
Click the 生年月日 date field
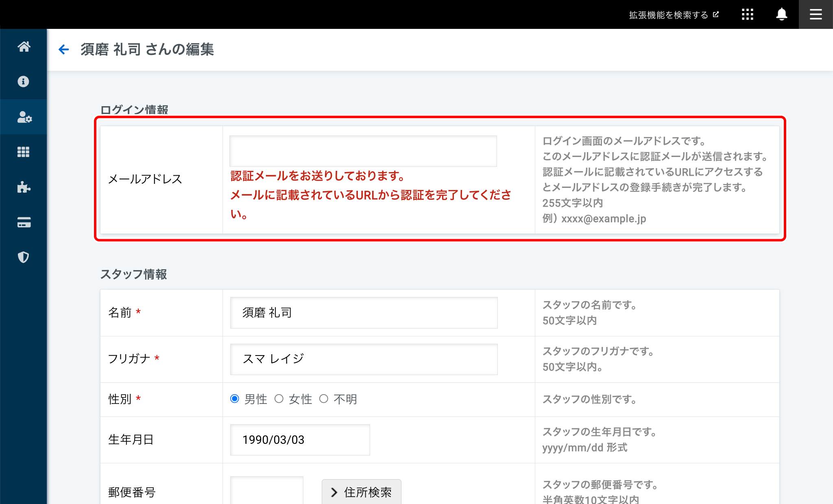(300, 440)
